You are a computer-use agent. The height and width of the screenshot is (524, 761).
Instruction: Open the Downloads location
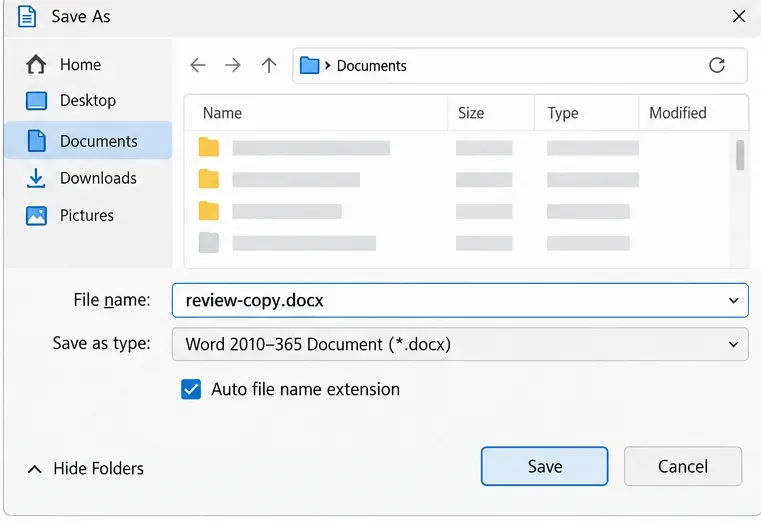88,178
